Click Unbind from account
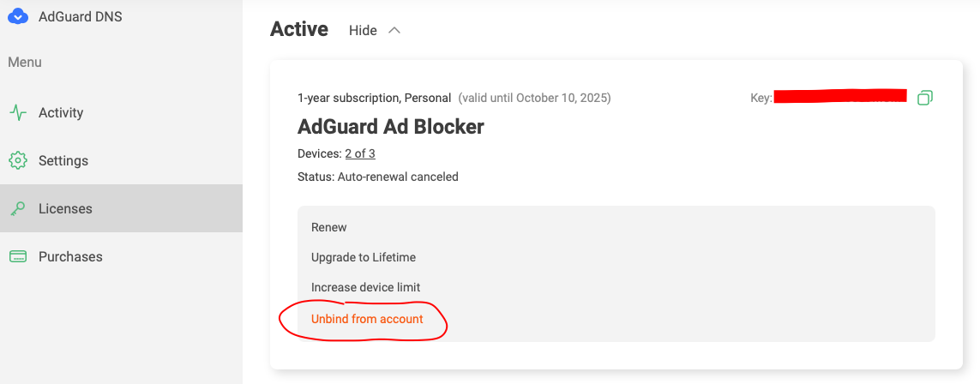The height and width of the screenshot is (384, 980). [x=367, y=319]
